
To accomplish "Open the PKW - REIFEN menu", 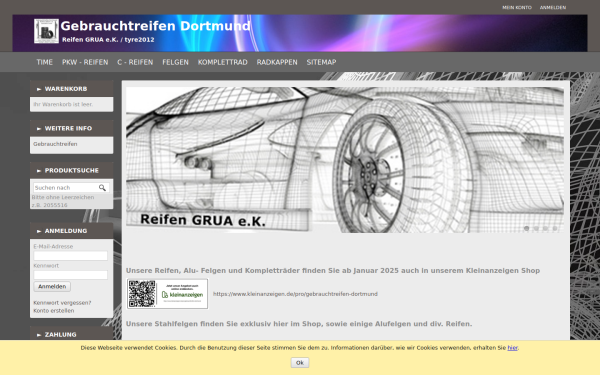I will click(x=85, y=62).
